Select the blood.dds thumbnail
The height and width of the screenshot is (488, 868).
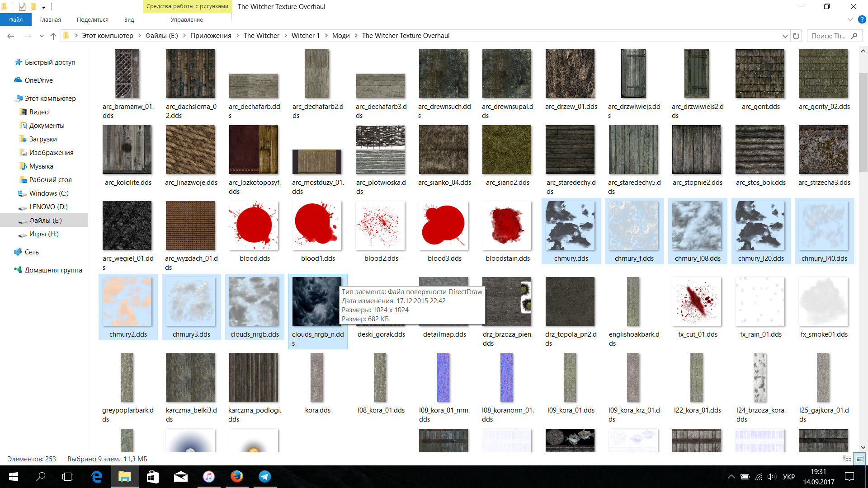tap(254, 226)
